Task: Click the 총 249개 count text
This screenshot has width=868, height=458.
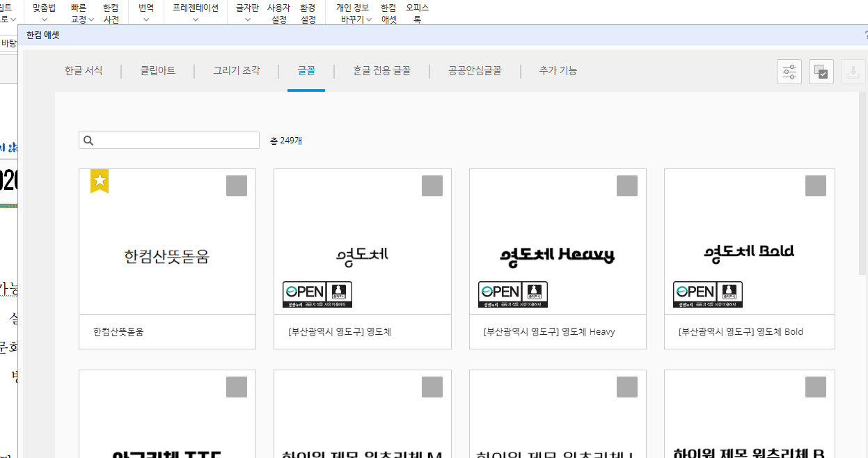Action: click(286, 141)
